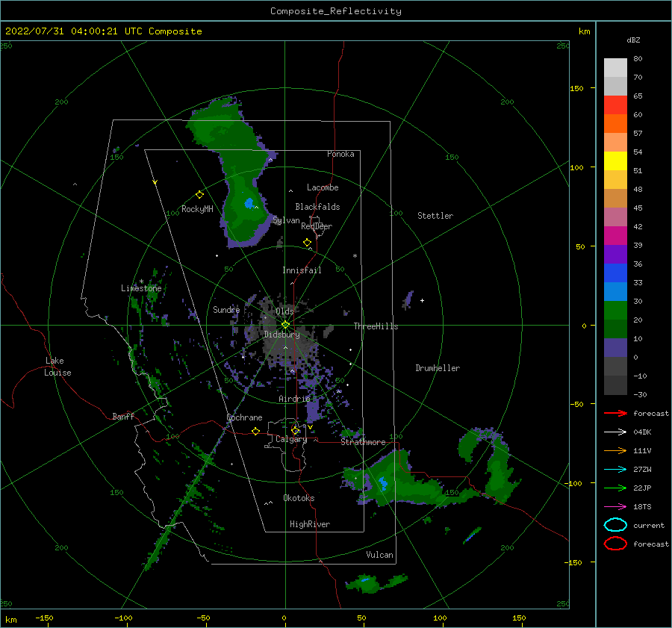This screenshot has height=628, width=672.
Task: Click the -50 tick on the right axis
Action: 576,404
